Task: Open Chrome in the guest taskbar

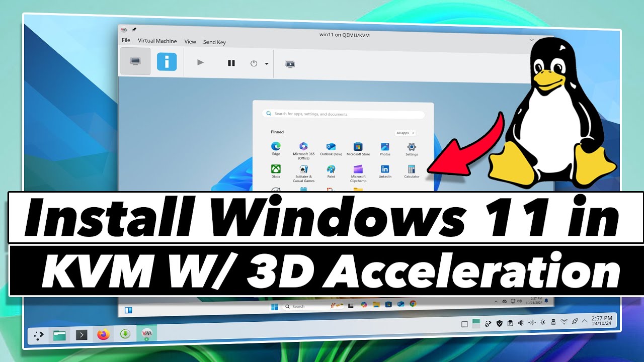Action: click(413, 304)
